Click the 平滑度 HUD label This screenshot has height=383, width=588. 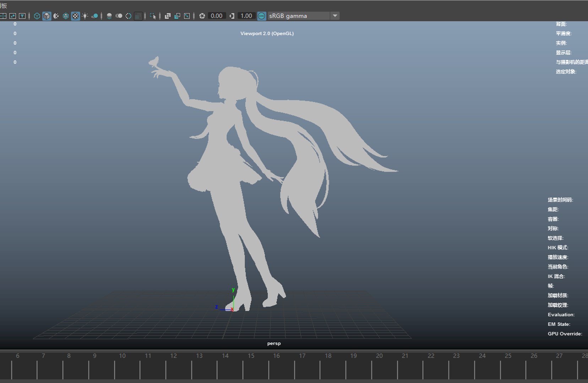[x=564, y=34]
